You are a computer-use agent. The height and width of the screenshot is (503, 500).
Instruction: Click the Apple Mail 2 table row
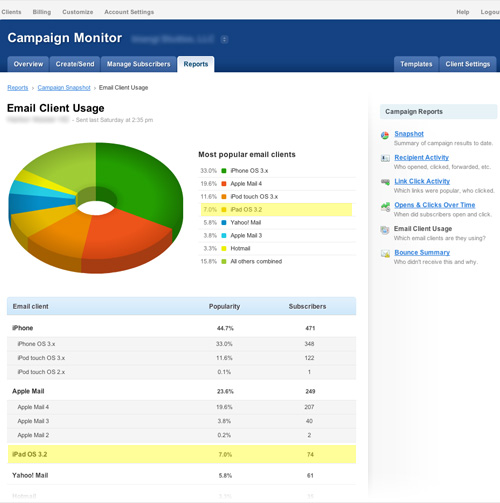coord(182,435)
